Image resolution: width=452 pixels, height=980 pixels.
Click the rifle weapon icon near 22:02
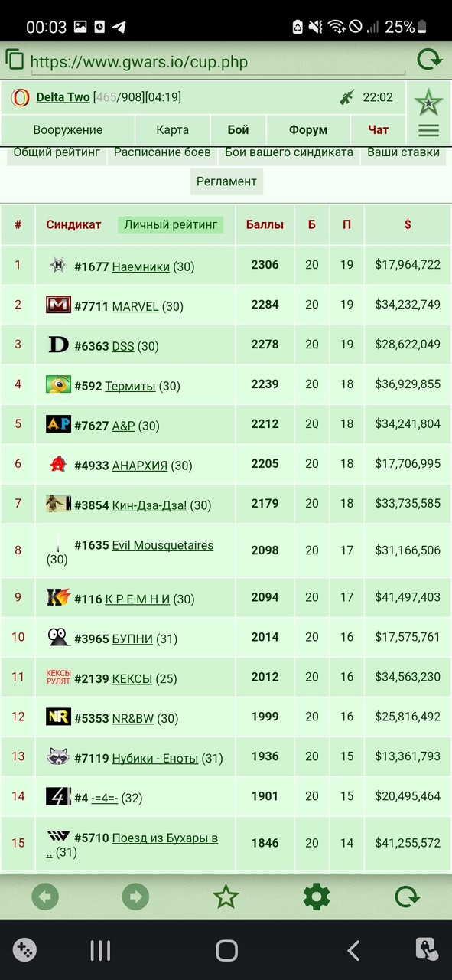click(x=347, y=97)
